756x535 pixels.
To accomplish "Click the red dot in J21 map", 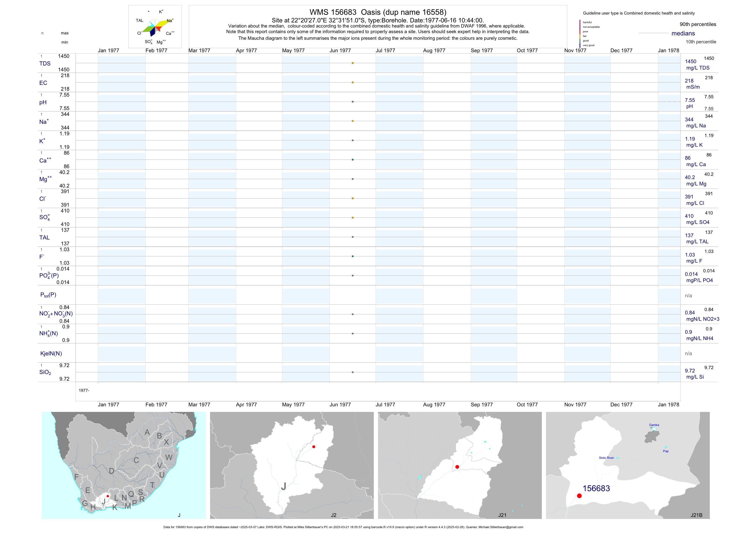I will click(x=457, y=467).
